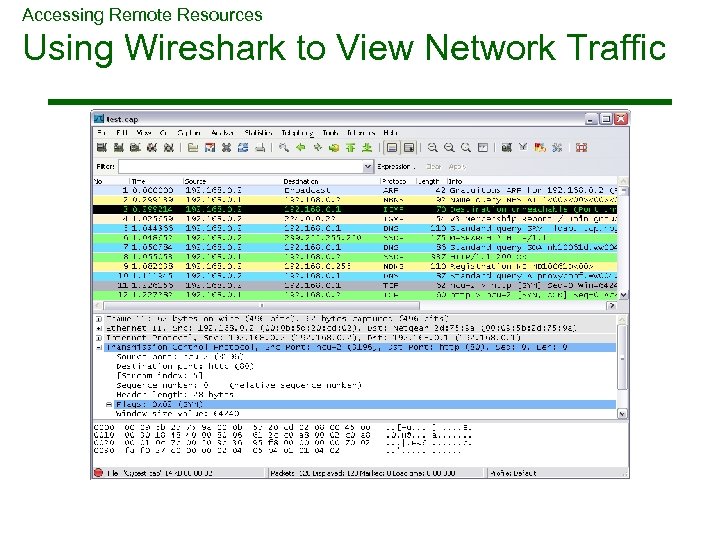The width and height of the screenshot is (720, 540).
Task: Expand the Frame tree node
Action: (99, 319)
